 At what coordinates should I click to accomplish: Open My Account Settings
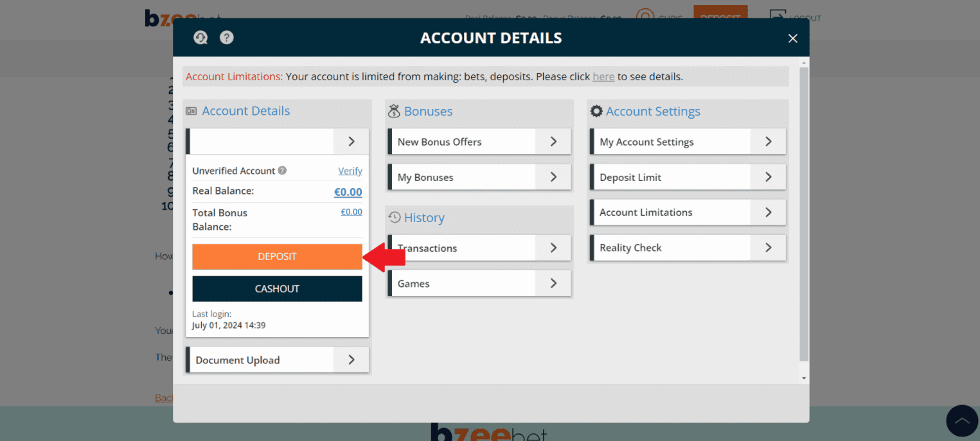687,142
